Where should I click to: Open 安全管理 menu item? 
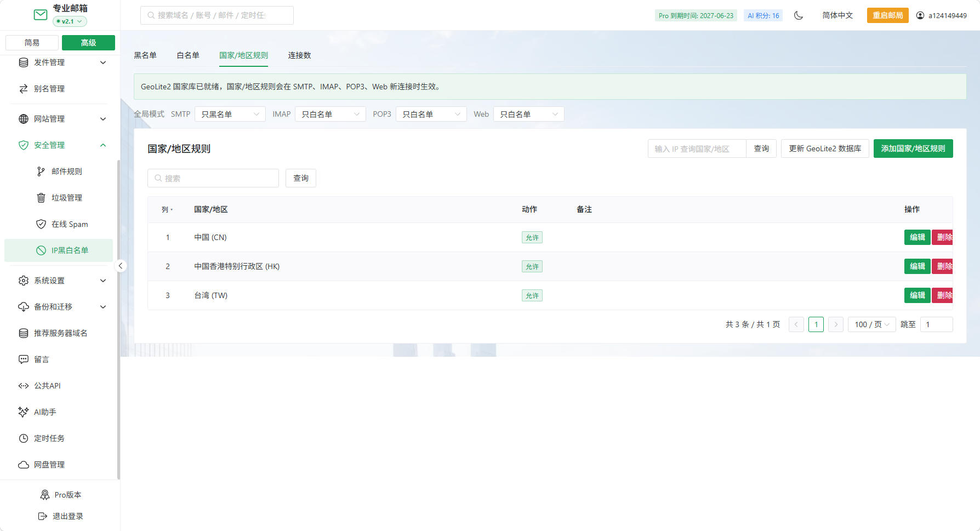pyautogui.click(x=59, y=145)
